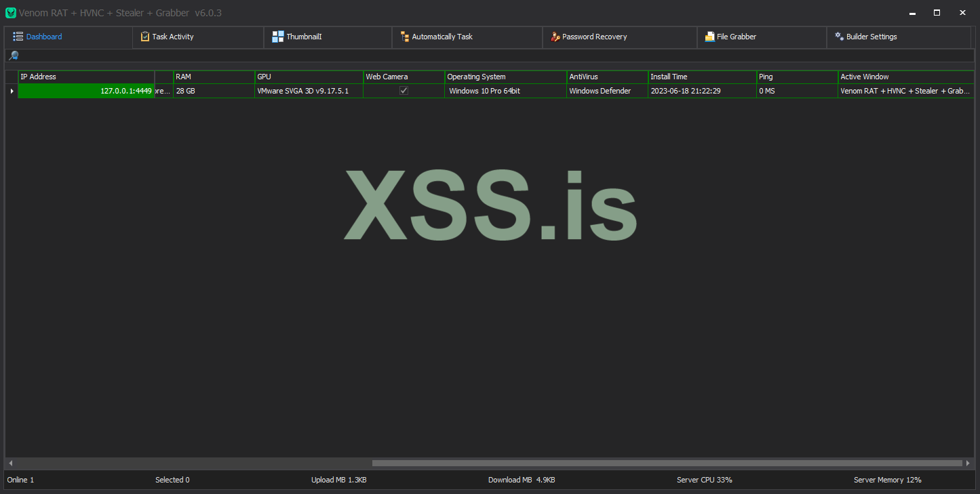The height and width of the screenshot is (494, 980).
Task: Click the Venom RAT active window cell
Action: pyautogui.click(x=906, y=91)
